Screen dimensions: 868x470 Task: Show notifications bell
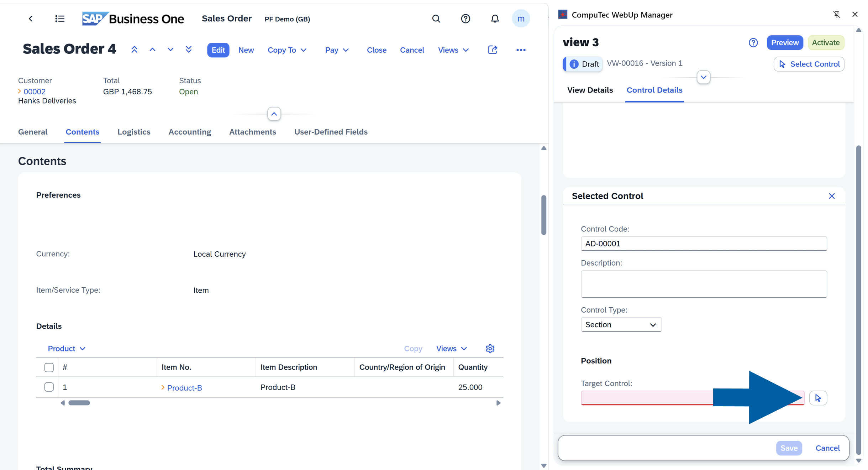point(495,19)
